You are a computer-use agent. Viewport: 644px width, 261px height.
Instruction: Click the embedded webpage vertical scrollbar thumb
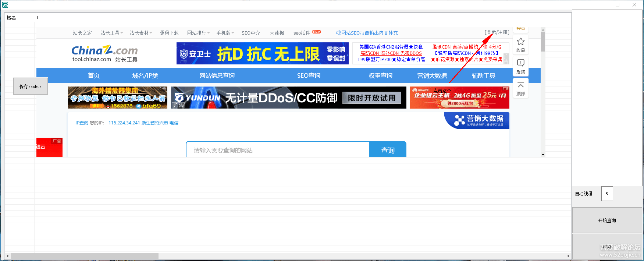click(543, 42)
